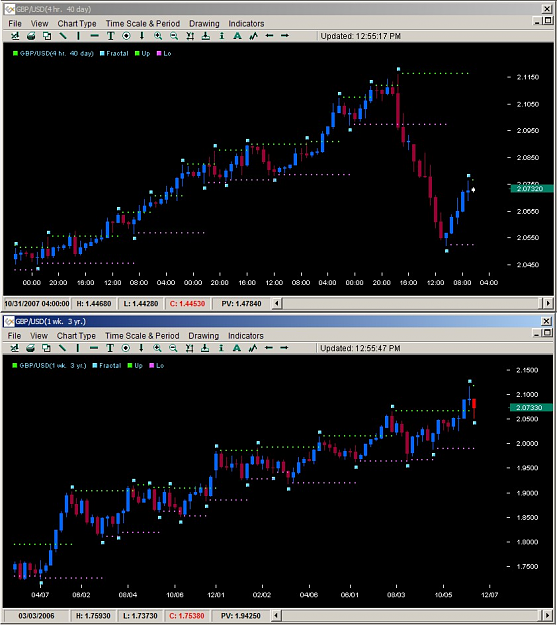
Task: Click scroll-right arrow of the 1 wk. chart scrollbar
Action: point(548,615)
